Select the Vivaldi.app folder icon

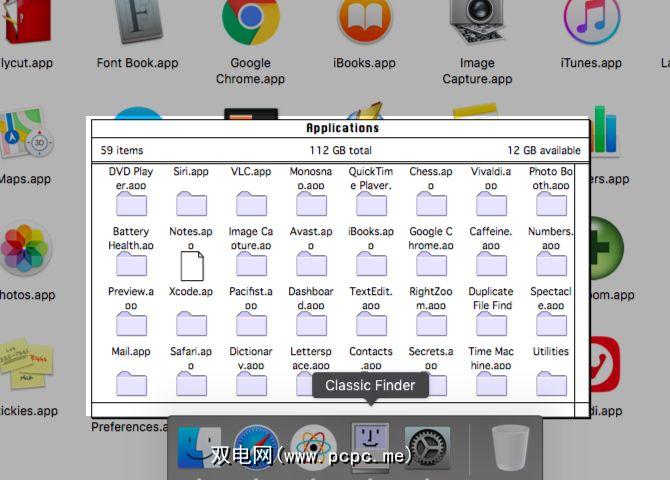[491, 204]
